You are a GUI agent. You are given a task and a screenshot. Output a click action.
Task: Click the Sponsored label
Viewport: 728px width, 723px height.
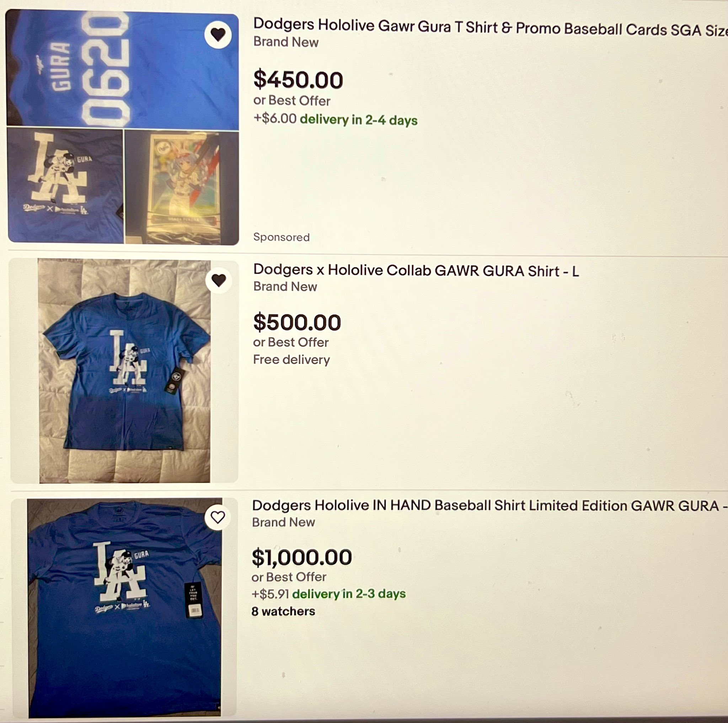(x=282, y=237)
